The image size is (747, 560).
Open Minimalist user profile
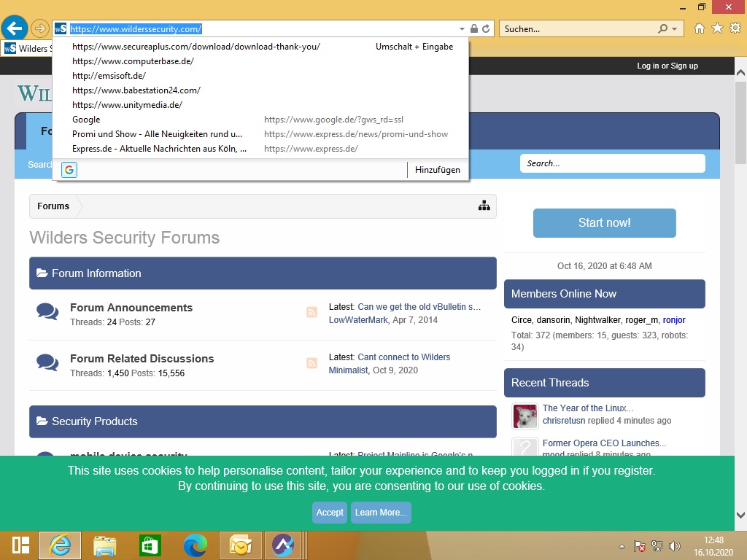coord(348,370)
